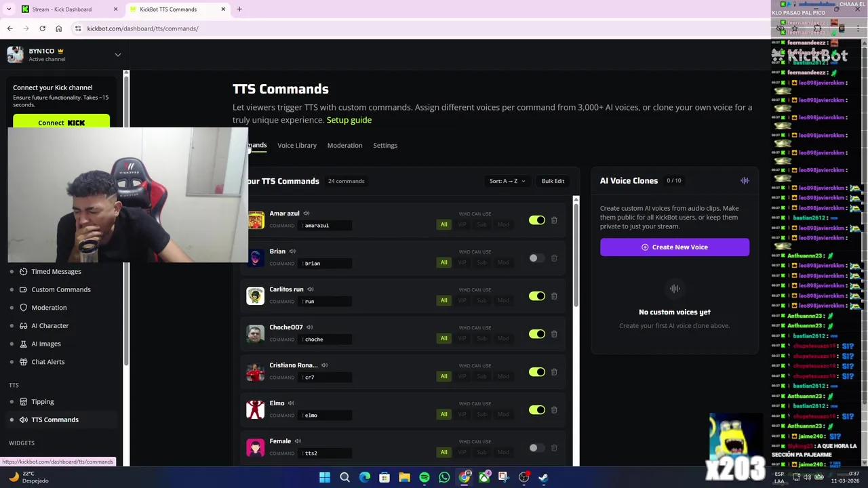Viewport: 868px width, 488px height.
Task: Open AI Images in the sidebar
Action: point(46,344)
